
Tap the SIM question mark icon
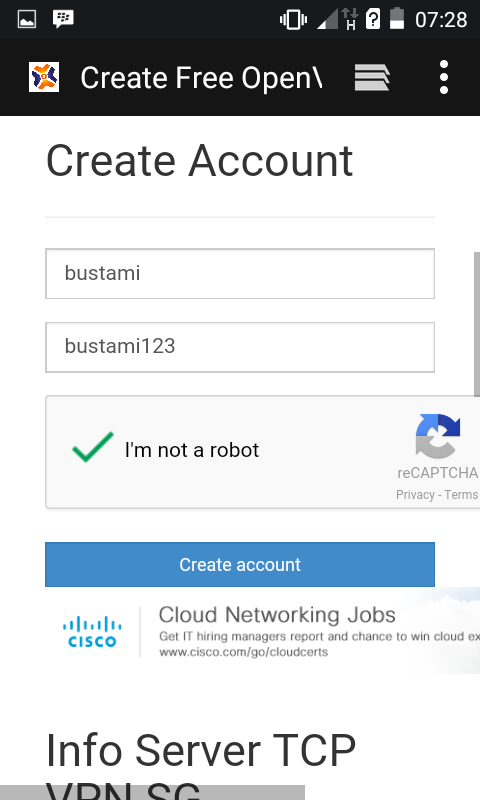pos(373,19)
